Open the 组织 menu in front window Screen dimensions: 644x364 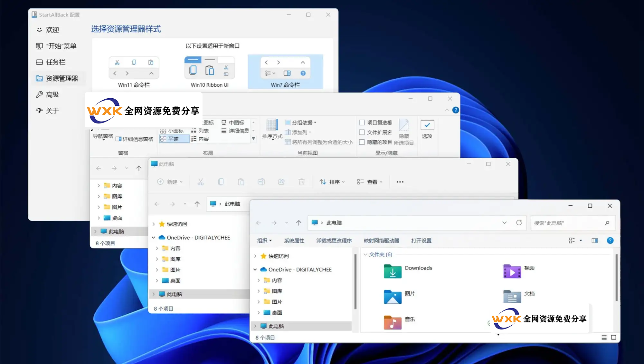point(264,241)
